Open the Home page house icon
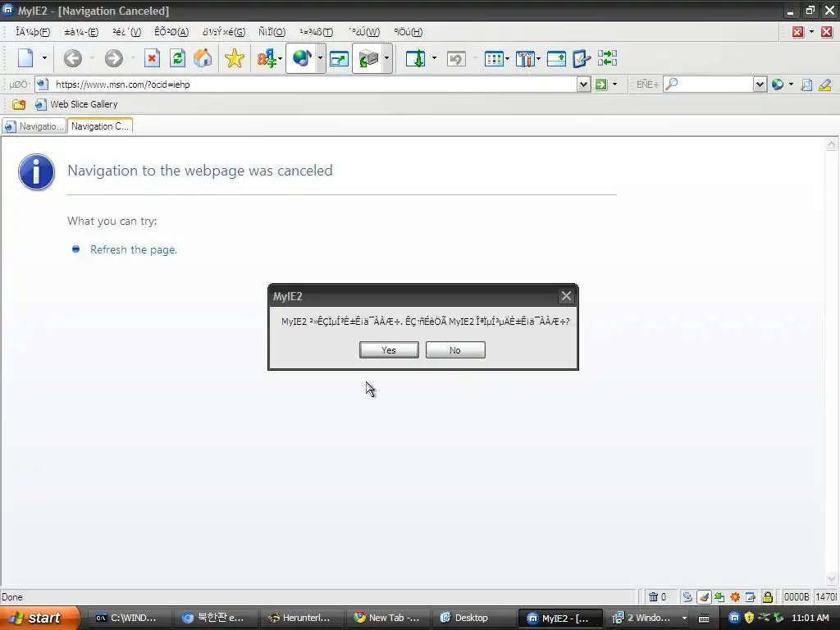The height and width of the screenshot is (630, 840). [x=203, y=58]
